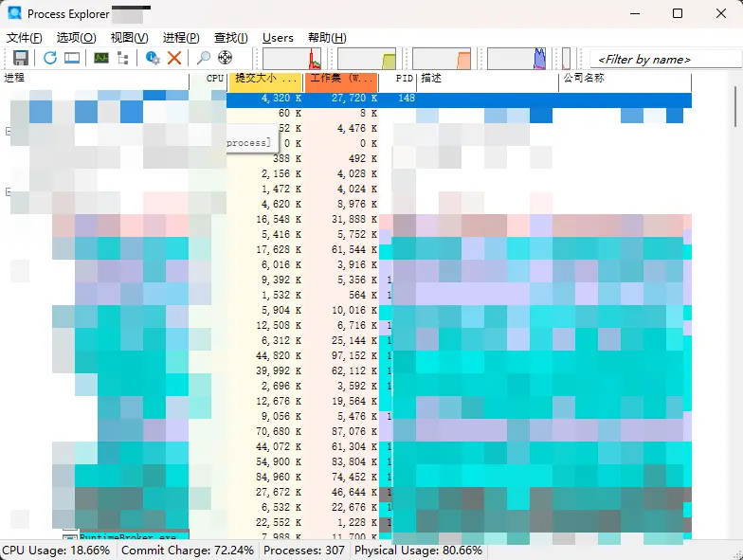
Task: Open the narrow pink mini graph
Action: [x=567, y=59]
